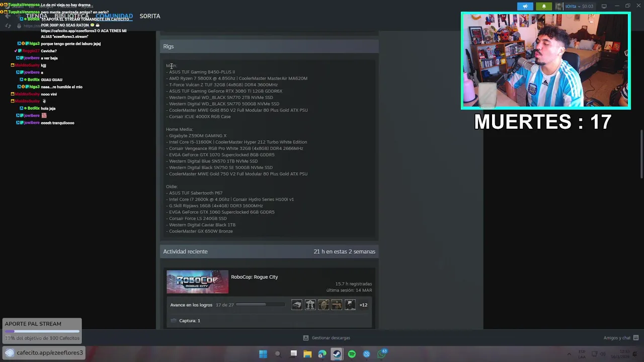Viewport: 644px width, 362px height.
Task: Open Windows taskbar search
Action: pos(278,354)
